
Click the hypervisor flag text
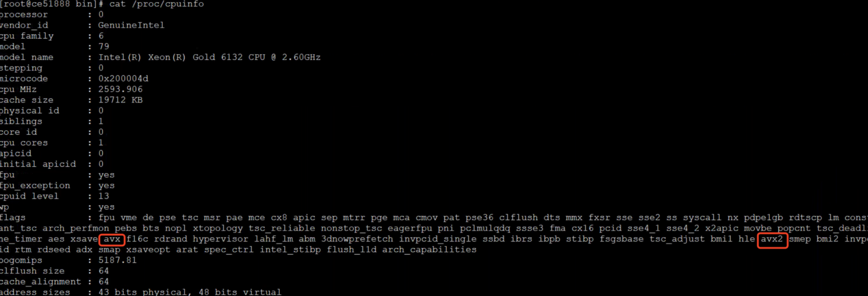click(220, 239)
